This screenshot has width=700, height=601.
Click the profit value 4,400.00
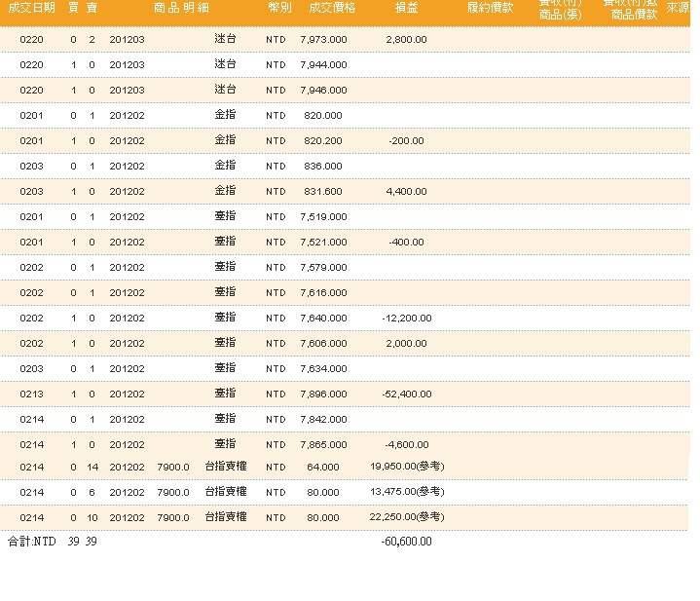[x=406, y=192]
